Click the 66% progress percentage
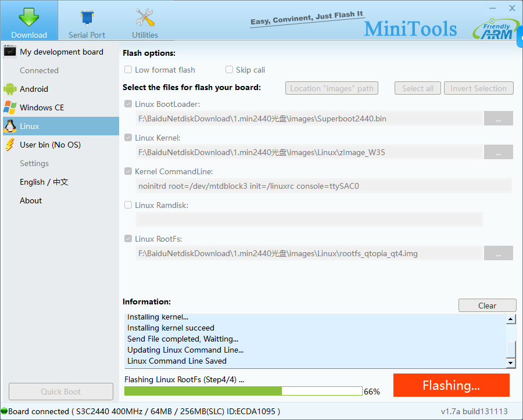 (372, 392)
